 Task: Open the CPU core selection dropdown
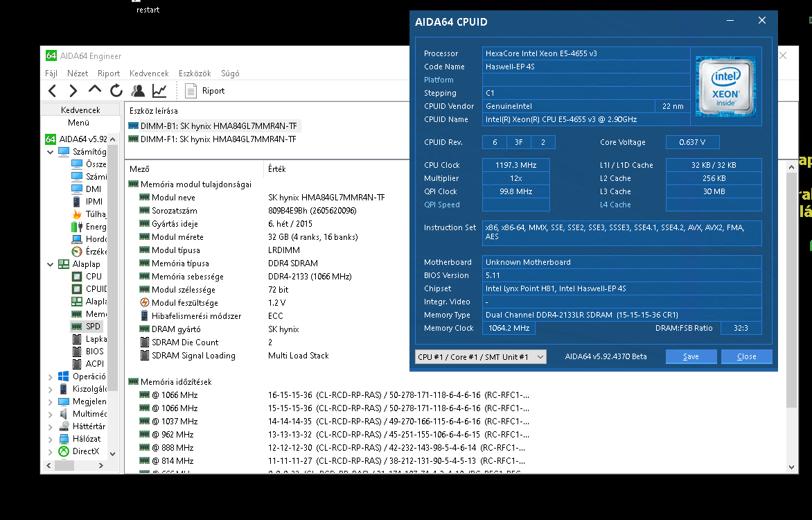[x=481, y=356]
